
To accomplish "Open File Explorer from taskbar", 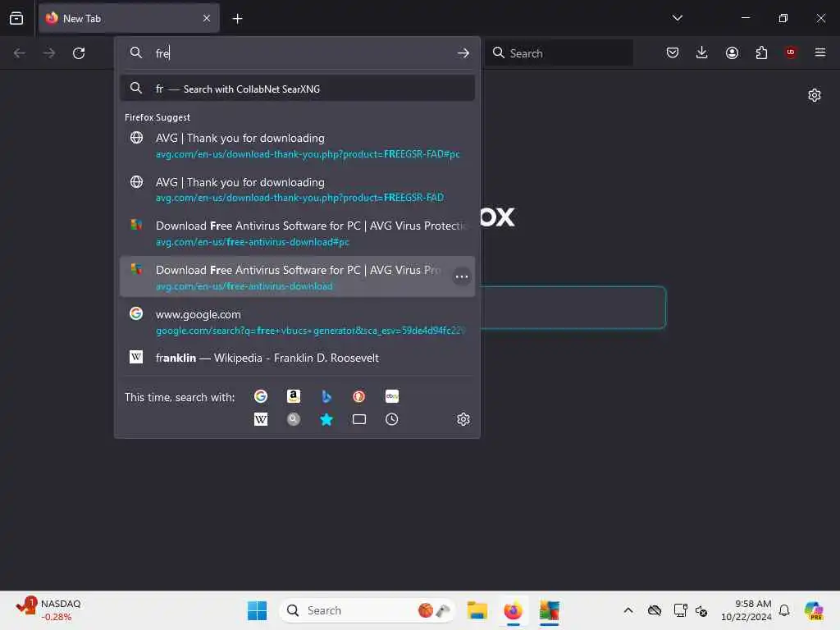I will point(477,610).
